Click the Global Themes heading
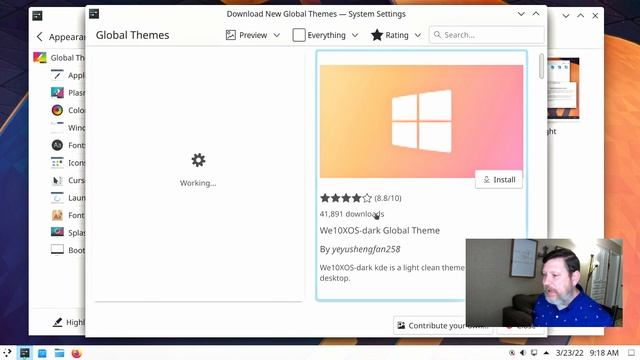The width and height of the screenshot is (640, 360). [x=132, y=35]
